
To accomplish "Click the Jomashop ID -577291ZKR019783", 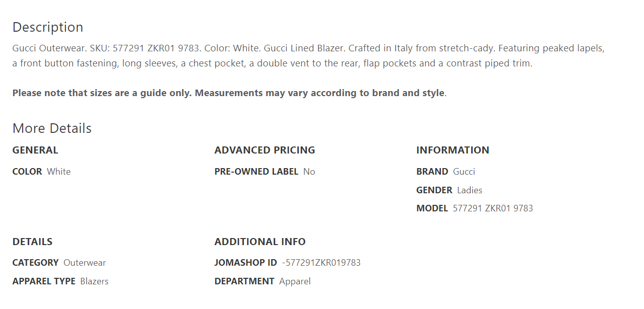I will (x=321, y=263).
